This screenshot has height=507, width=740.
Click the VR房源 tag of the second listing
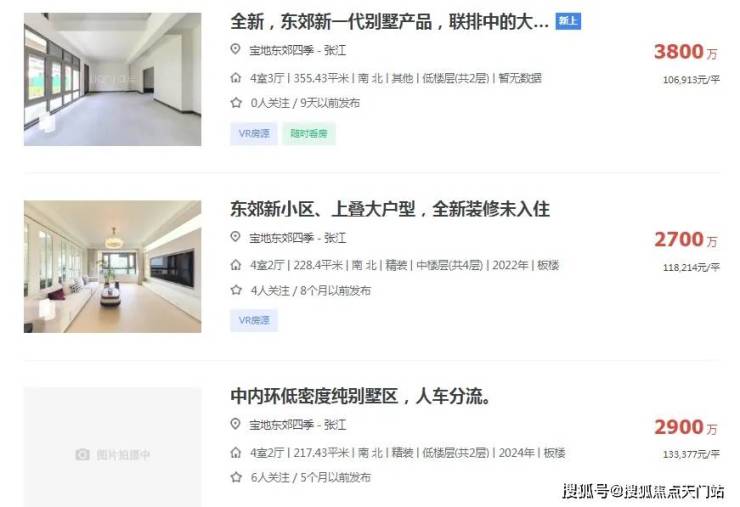[254, 321]
